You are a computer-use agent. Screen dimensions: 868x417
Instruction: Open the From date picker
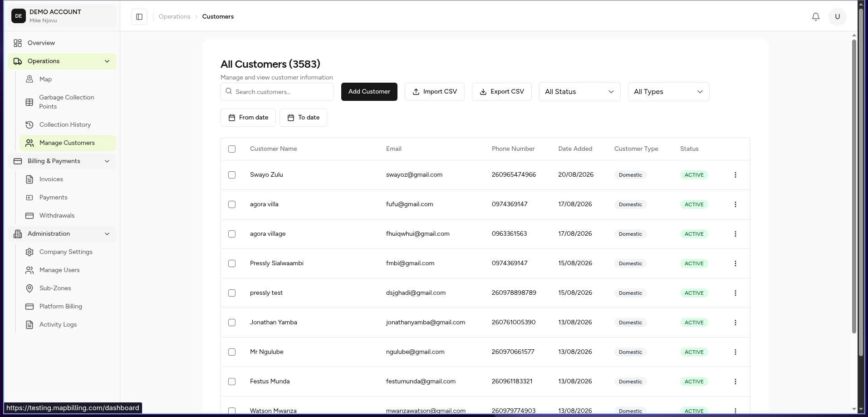click(248, 118)
